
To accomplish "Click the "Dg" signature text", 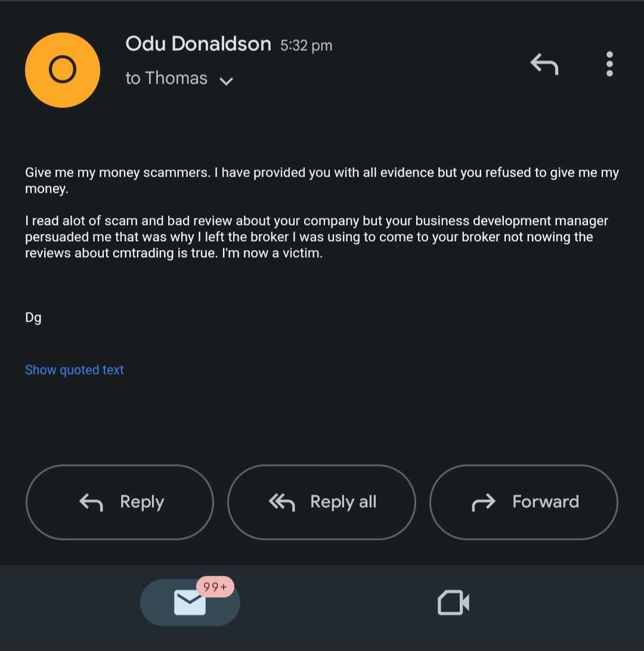I will 33,317.
